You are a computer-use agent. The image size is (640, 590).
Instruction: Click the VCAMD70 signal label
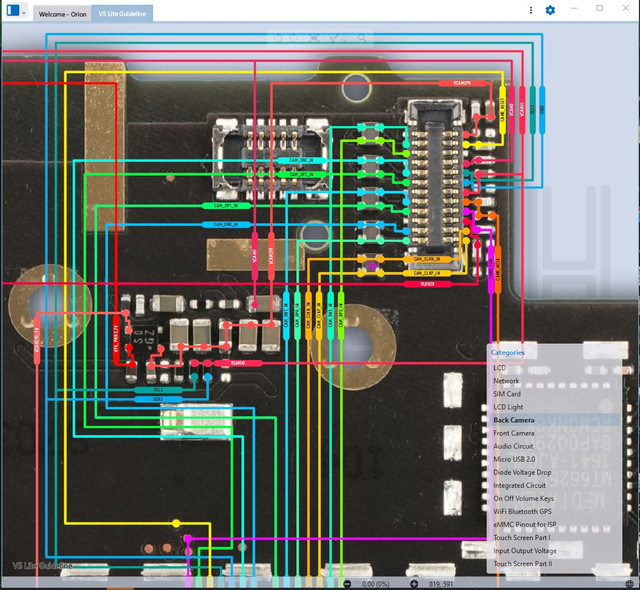coord(462,83)
